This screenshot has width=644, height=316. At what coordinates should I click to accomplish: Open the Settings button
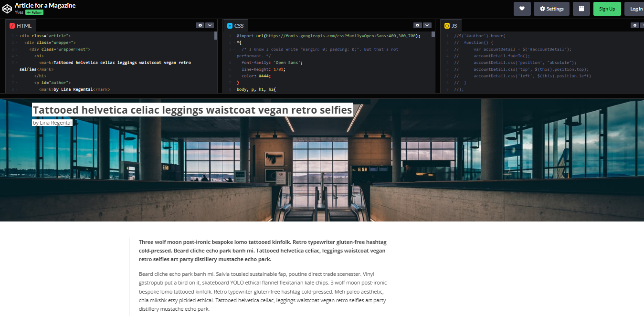551,9
